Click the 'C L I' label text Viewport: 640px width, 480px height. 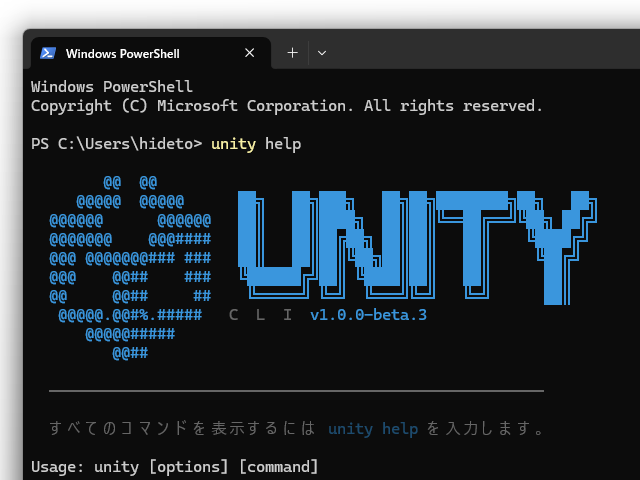[x=260, y=315]
